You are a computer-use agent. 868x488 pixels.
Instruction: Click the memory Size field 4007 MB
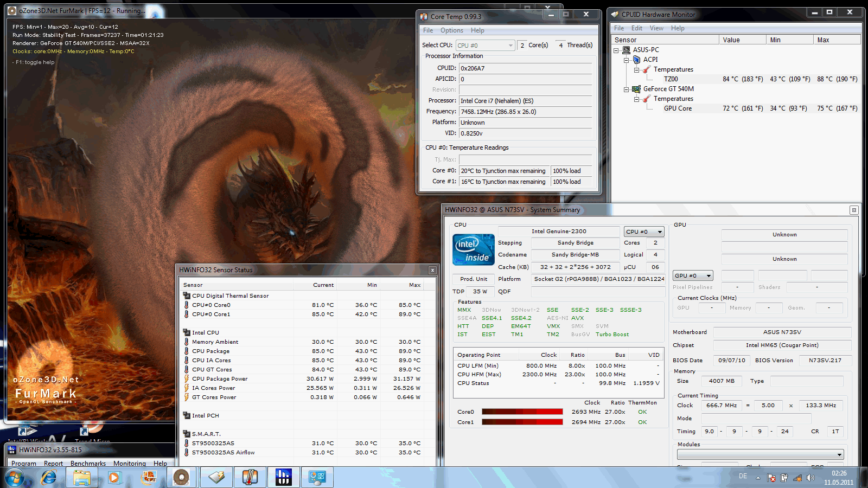(x=722, y=381)
